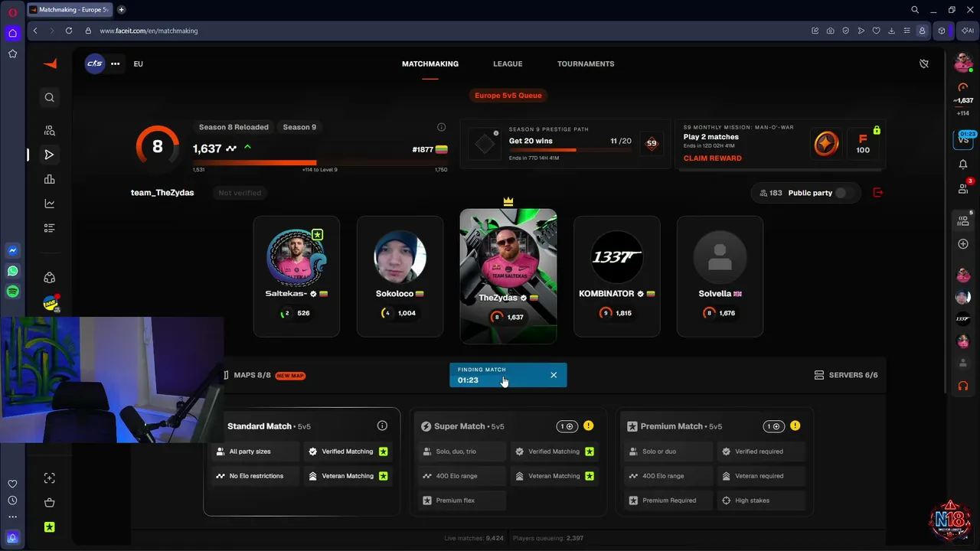
Task: Open the clubs sidebar icon
Action: pyautogui.click(x=50, y=278)
